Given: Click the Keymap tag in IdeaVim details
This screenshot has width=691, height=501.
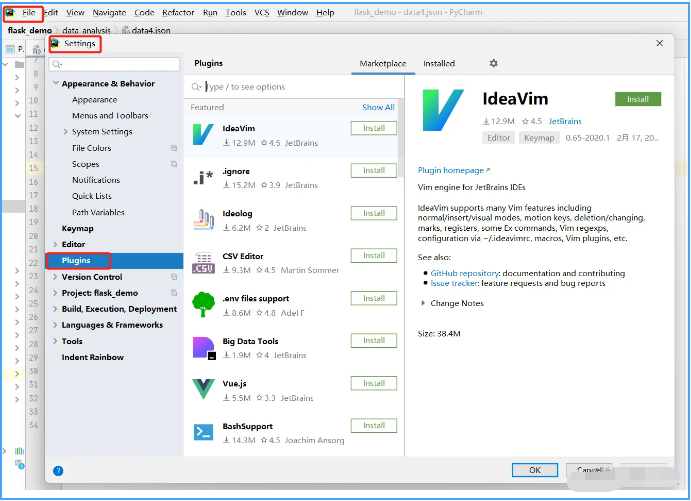Looking at the screenshot, I should [x=539, y=138].
